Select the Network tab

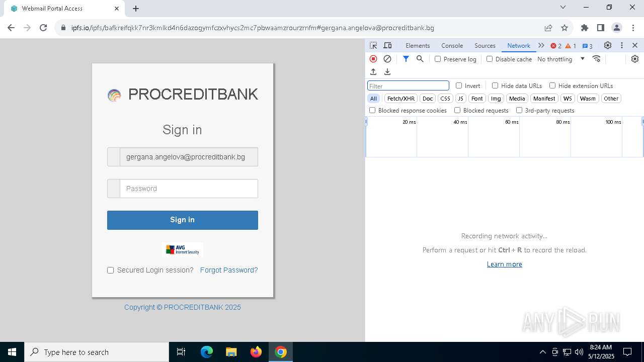coord(518,45)
